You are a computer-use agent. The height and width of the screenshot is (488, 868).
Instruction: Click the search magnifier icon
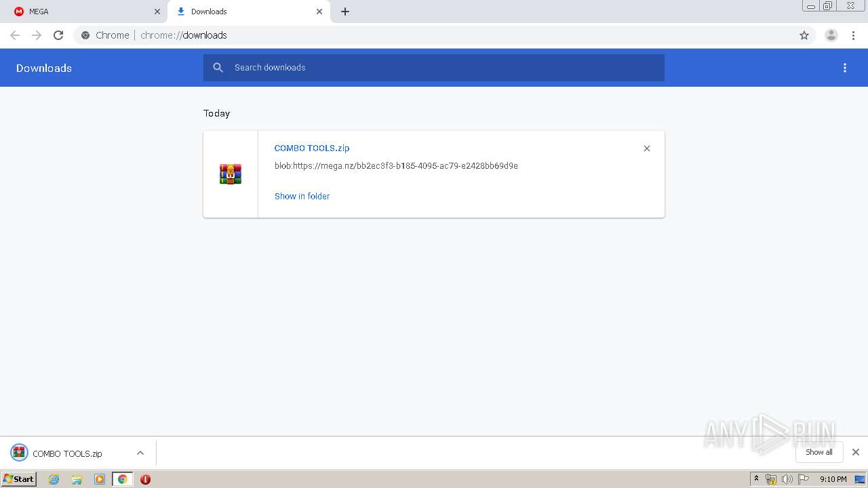tap(218, 68)
